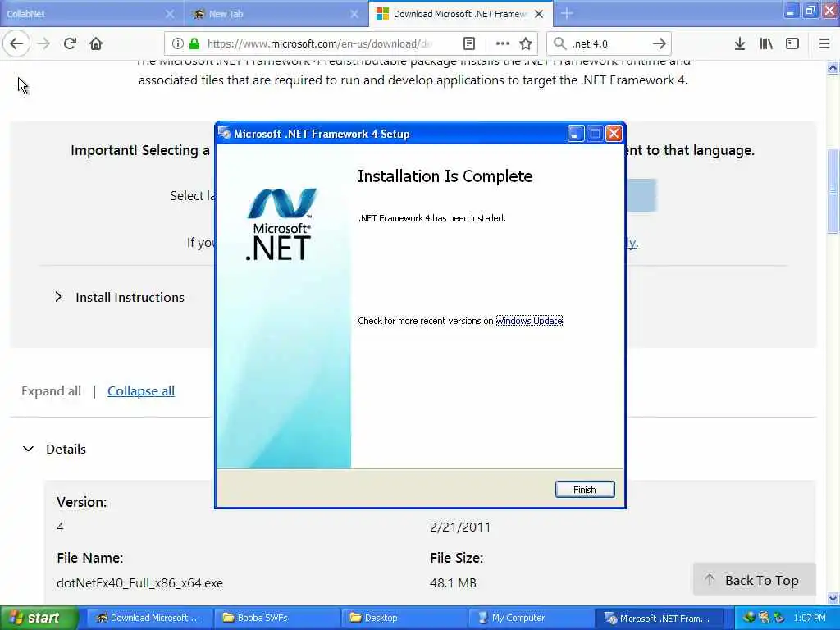Click the search box containing .net 4.0
840x630 pixels.
click(608, 43)
